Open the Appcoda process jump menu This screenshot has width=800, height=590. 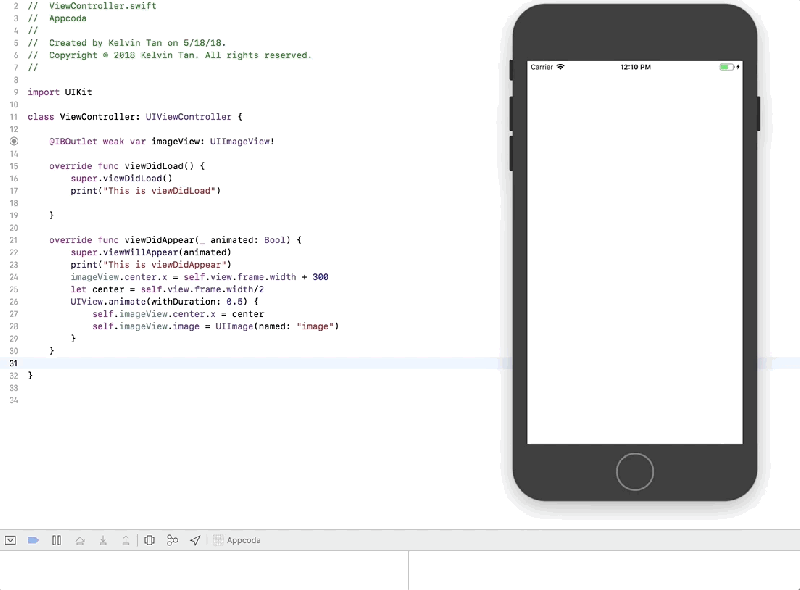pyautogui.click(x=246, y=540)
